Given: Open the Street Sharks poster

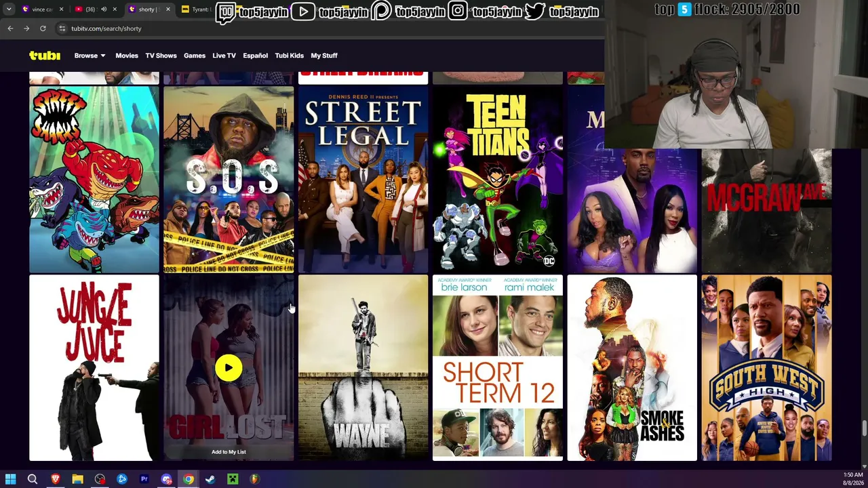Looking at the screenshot, I should [94, 180].
